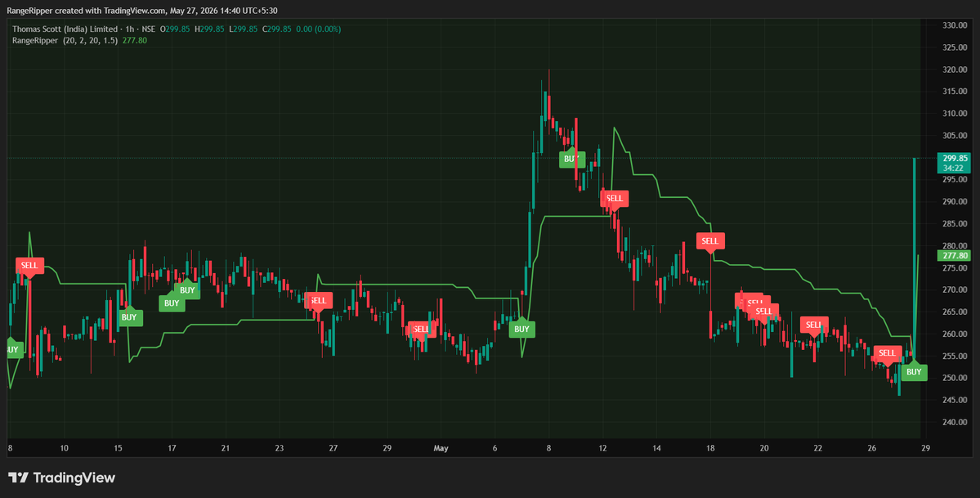Click the SELL signal above the May 18 candle
The width and height of the screenshot is (980, 498).
(710, 241)
